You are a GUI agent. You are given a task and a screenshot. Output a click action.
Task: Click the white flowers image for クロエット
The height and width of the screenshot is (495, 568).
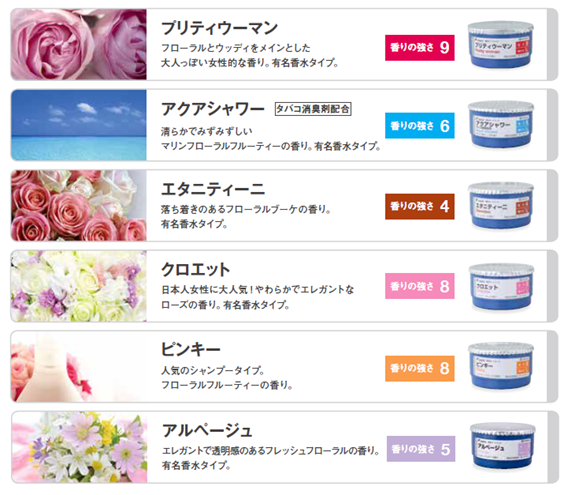(79, 286)
